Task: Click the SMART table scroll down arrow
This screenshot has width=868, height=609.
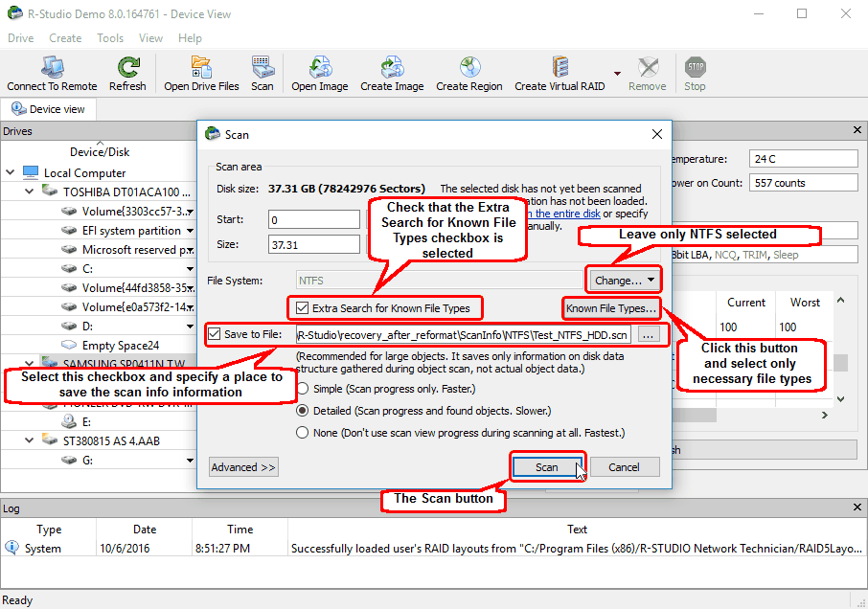Action: point(841,398)
